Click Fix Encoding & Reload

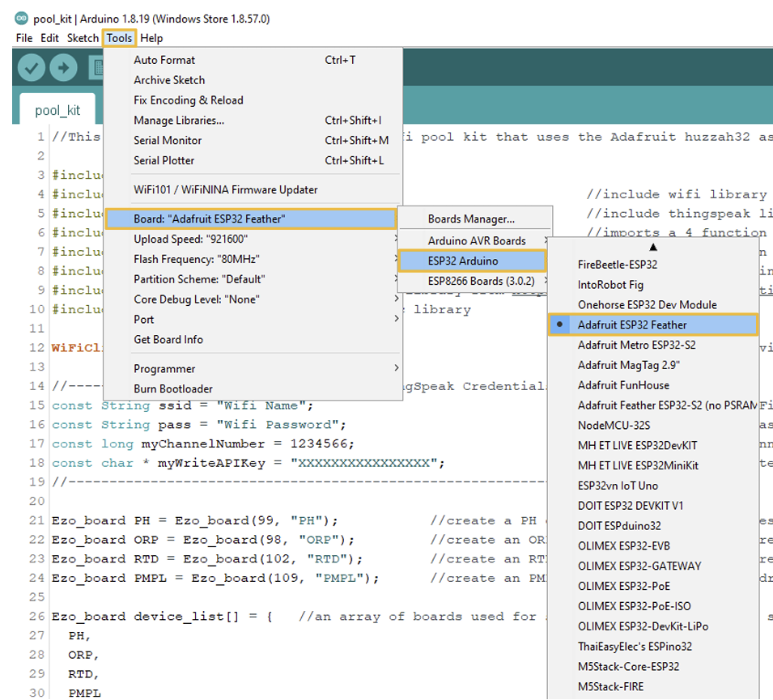tap(253, 100)
